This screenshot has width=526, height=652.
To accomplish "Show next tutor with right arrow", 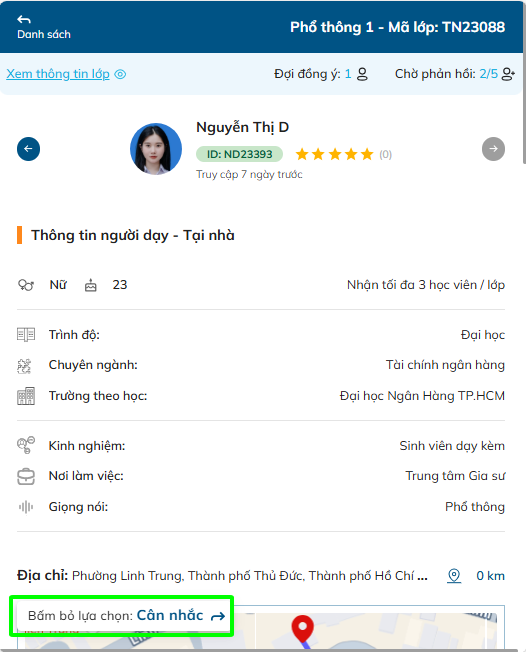I will click(x=494, y=149).
